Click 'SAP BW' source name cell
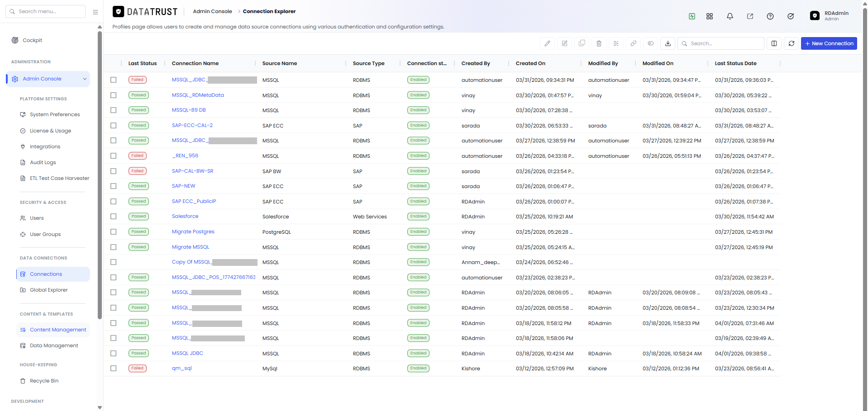Viewport: 868px width, 411px height. [272, 171]
